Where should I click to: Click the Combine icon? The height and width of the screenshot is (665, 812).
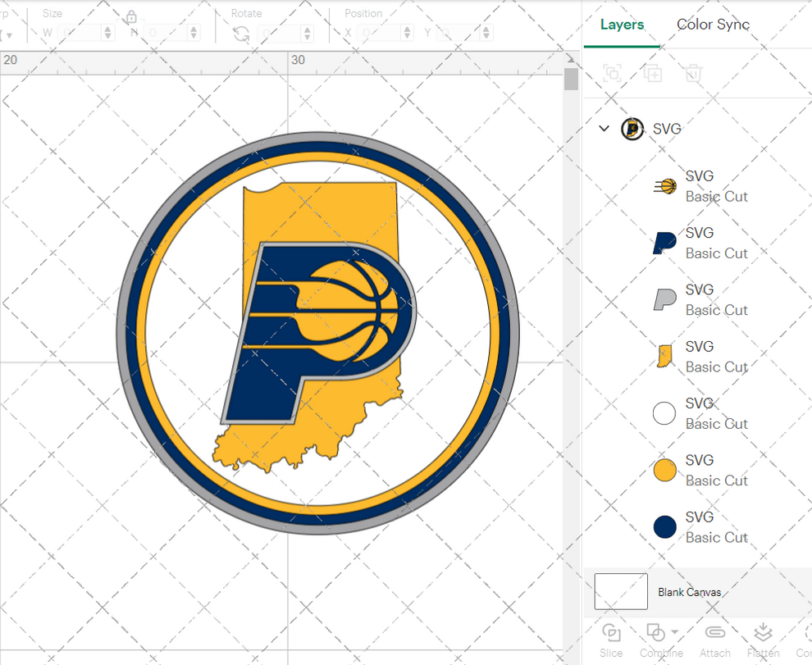tap(656, 634)
